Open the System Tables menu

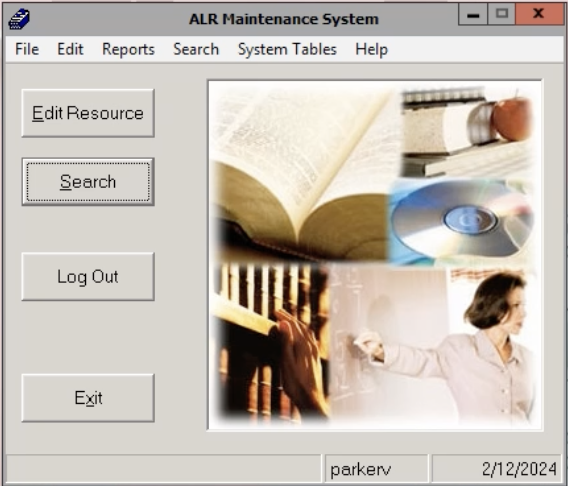coord(287,49)
